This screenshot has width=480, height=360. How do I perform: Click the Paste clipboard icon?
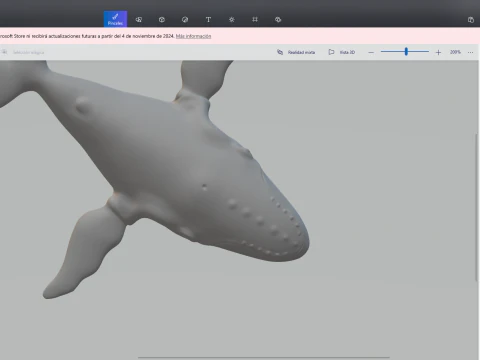click(471, 20)
